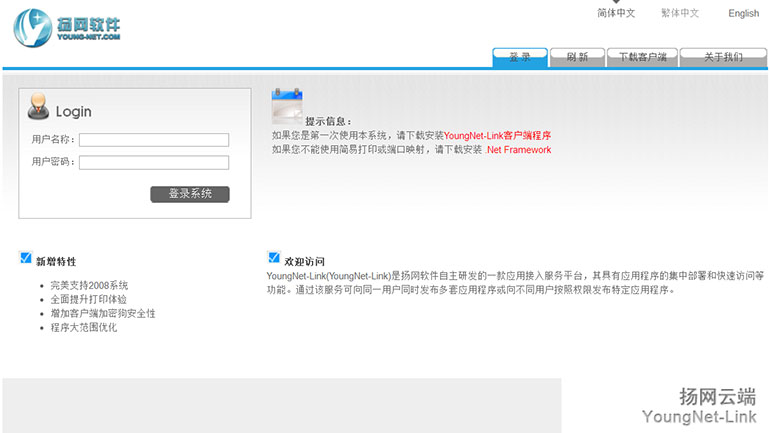Focus the 用户密码 input field

[x=154, y=162]
